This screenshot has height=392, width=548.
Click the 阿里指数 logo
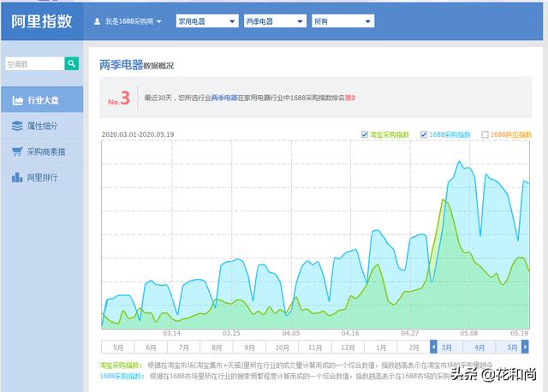pos(42,21)
